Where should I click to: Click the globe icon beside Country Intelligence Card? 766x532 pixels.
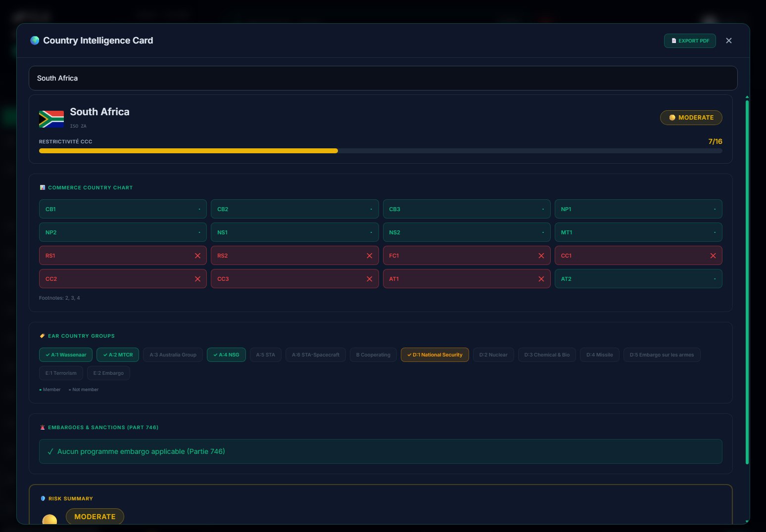[35, 41]
